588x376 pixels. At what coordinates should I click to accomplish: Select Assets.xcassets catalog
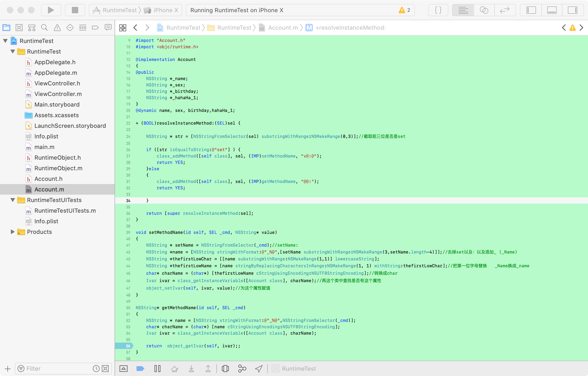click(x=56, y=115)
